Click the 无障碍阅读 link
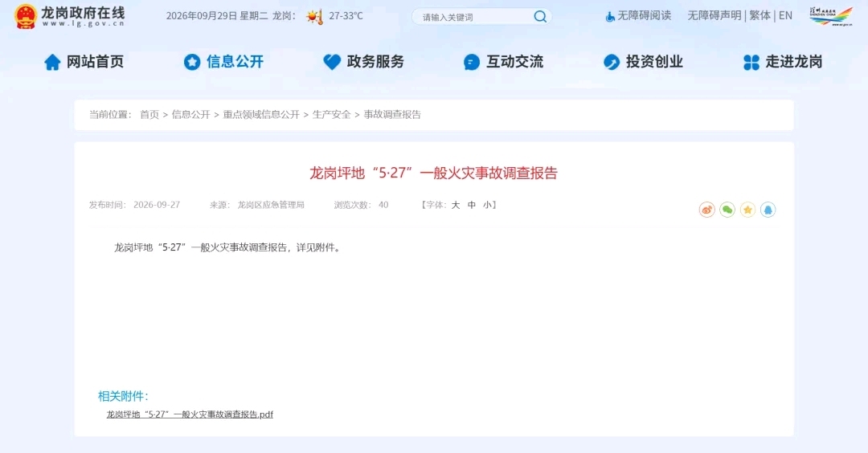The image size is (868, 453). [x=644, y=16]
